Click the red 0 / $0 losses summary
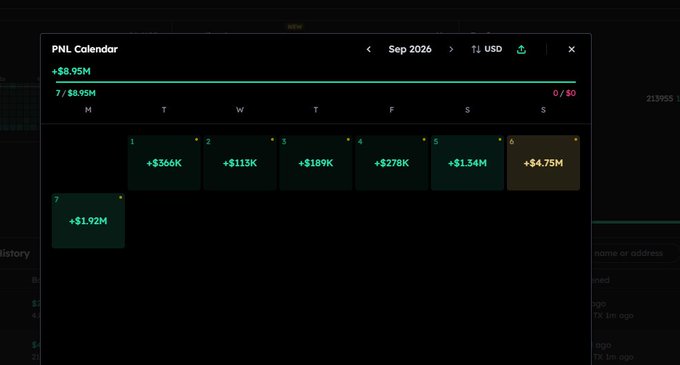680x365 pixels. pos(564,93)
